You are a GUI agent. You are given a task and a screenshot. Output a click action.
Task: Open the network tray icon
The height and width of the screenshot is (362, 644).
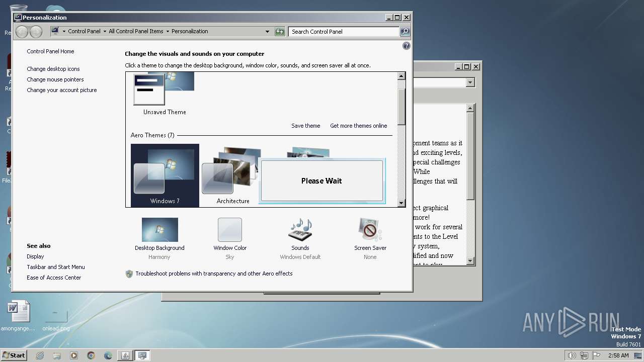(584, 355)
